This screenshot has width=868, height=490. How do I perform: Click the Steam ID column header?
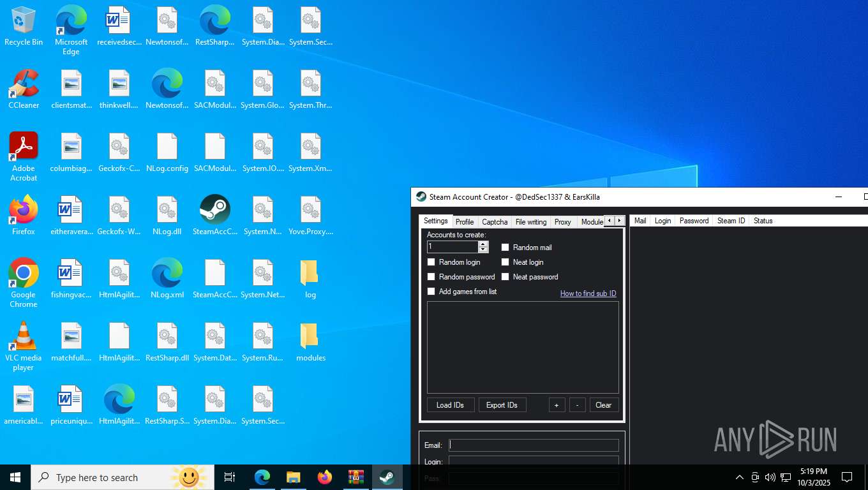coord(731,221)
